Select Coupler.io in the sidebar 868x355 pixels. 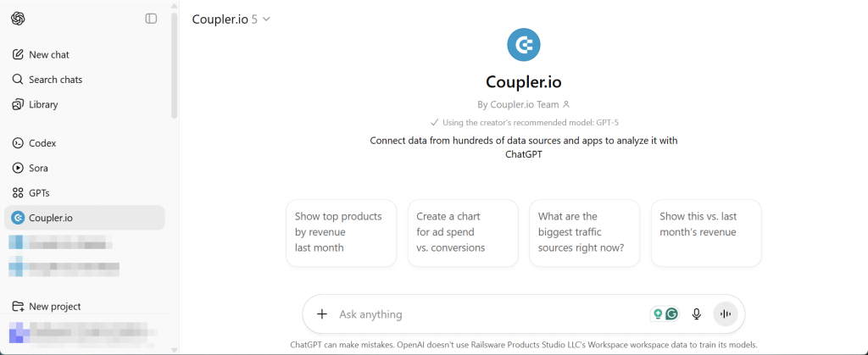pyautogui.click(x=50, y=218)
